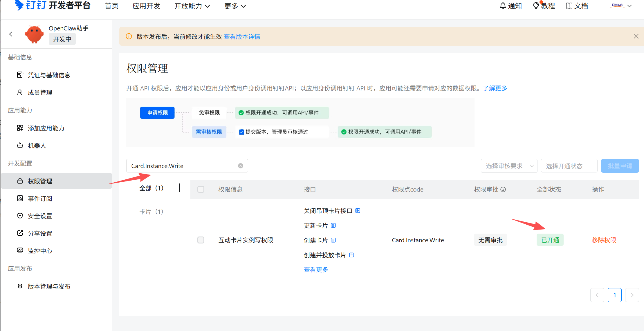Click the 免审权限 label
The width and height of the screenshot is (644, 331).
pyautogui.click(x=209, y=113)
